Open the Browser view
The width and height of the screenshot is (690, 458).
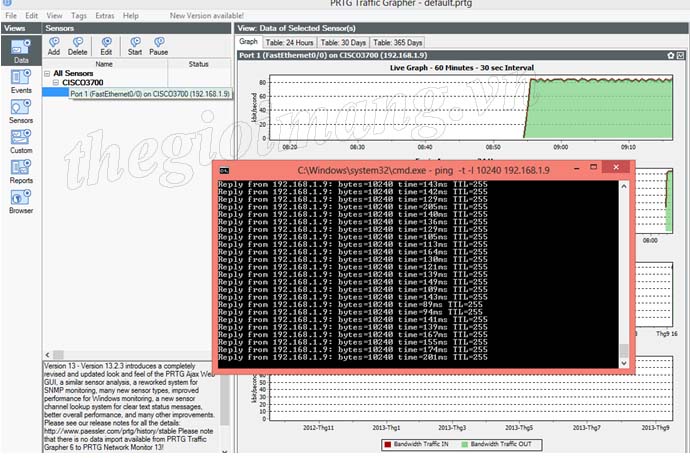pyautogui.click(x=21, y=202)
